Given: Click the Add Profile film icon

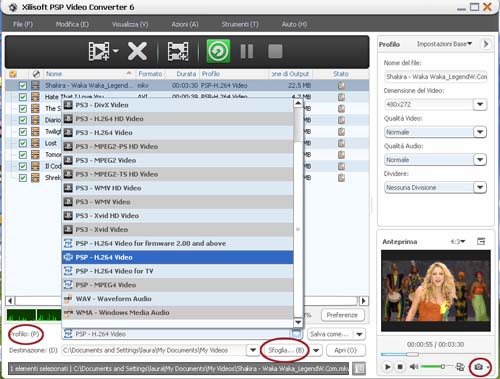Looking at the screenshot, I should click(x=178, y=51).
